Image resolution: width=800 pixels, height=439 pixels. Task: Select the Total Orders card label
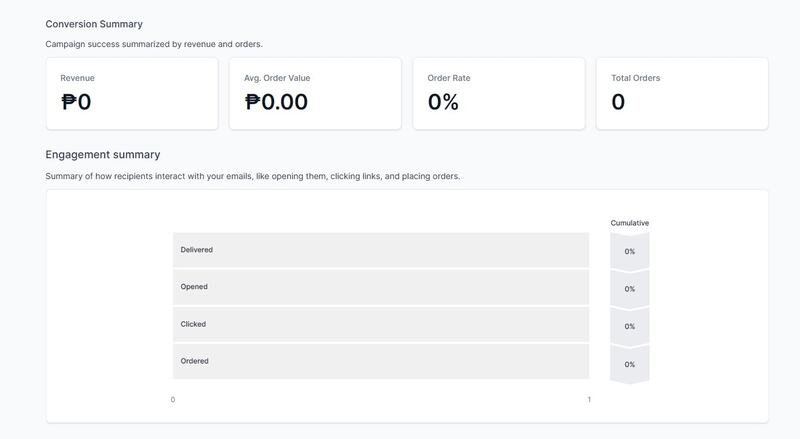(x=636, y=78)
